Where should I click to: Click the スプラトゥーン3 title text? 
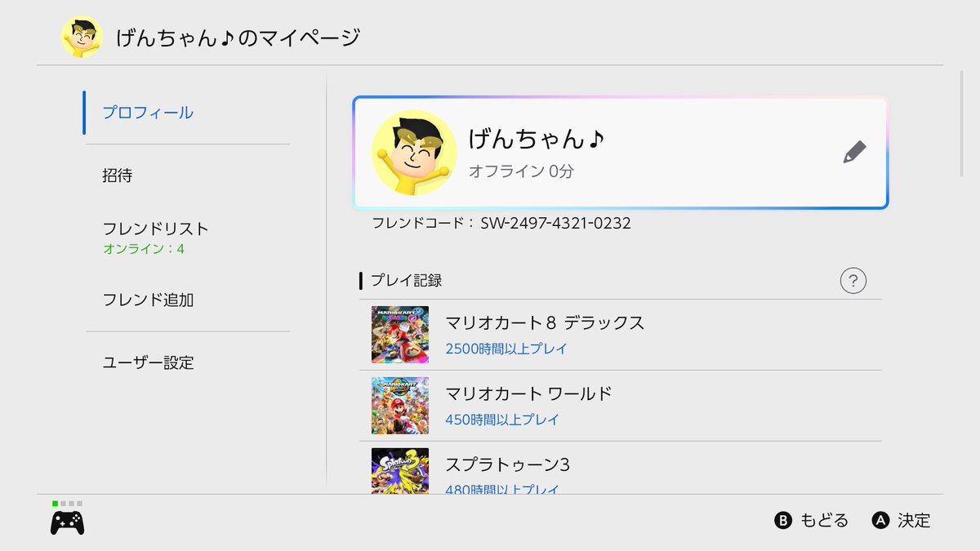pos(507,464)
